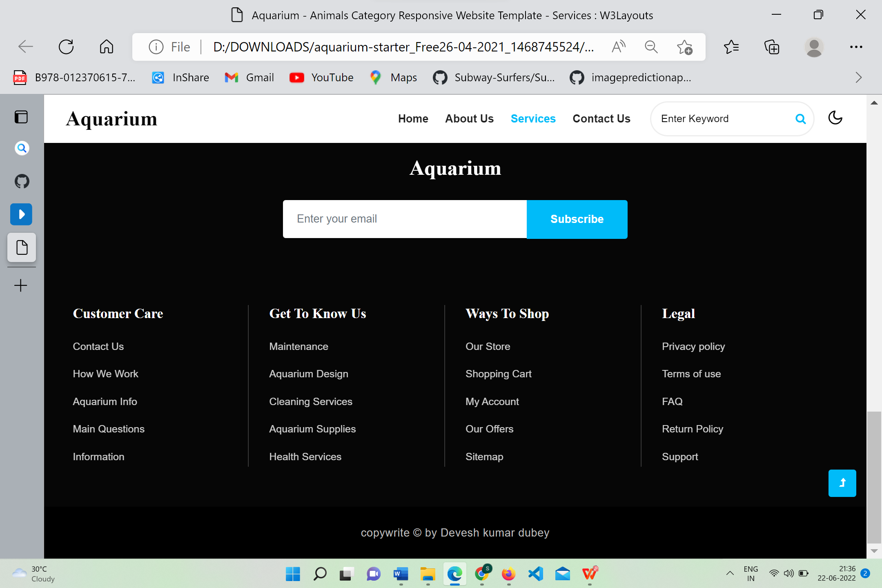The image size is (882, 588).
Task: Open Visual Studio Code from the taskbar
Action: point(536,574)
